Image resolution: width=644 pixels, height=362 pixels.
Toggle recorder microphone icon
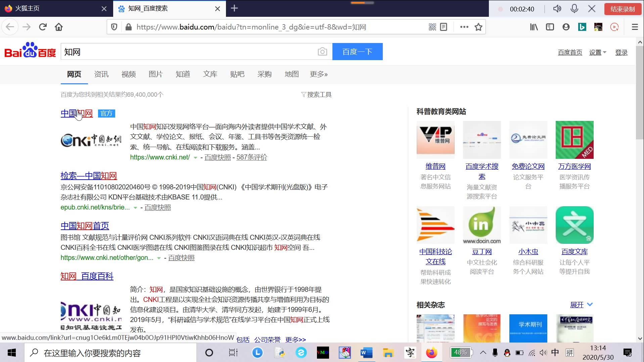pyautogui.click(x=574, y=9)
